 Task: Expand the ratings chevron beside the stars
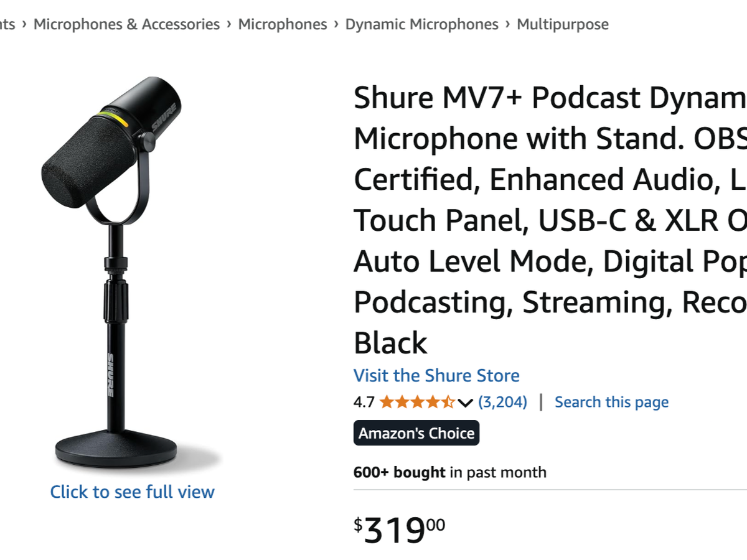click(x=465, y=403)
